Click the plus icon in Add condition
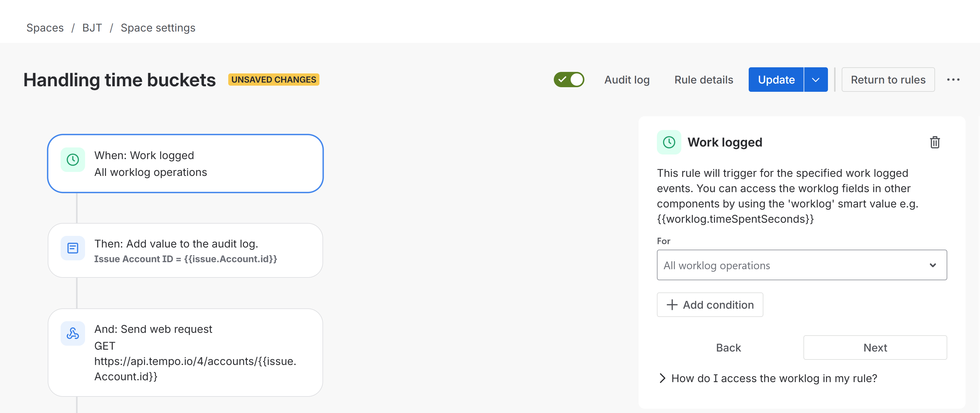 672,305
